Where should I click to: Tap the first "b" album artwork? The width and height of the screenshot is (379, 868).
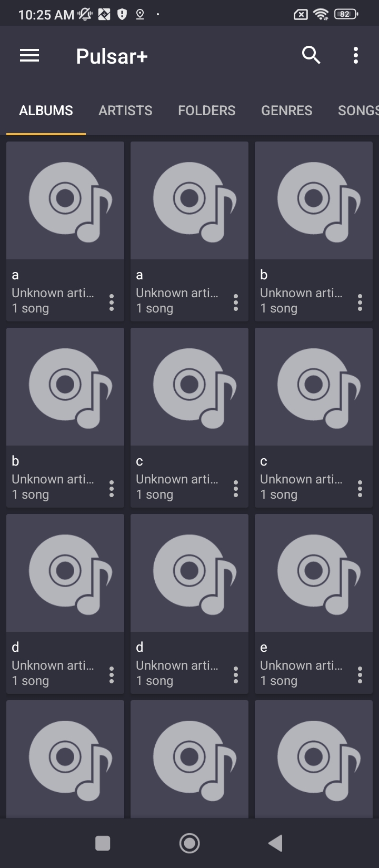(314, 200)
